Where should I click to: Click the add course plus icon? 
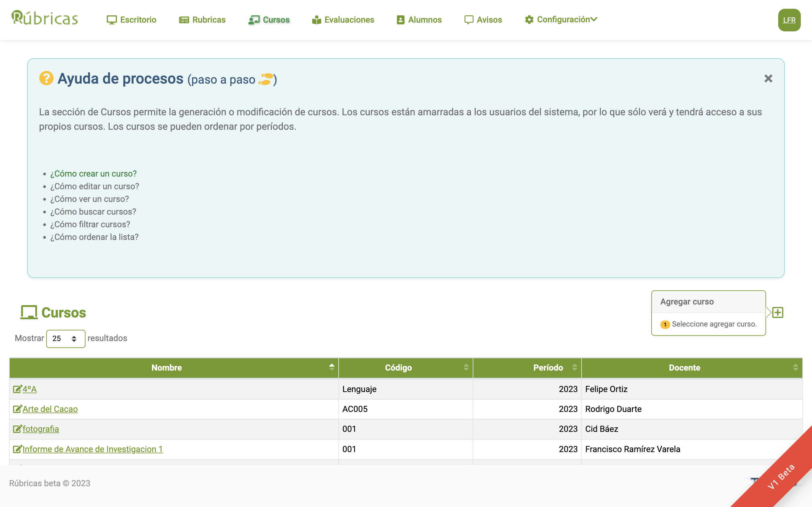(x=778, y=313)
